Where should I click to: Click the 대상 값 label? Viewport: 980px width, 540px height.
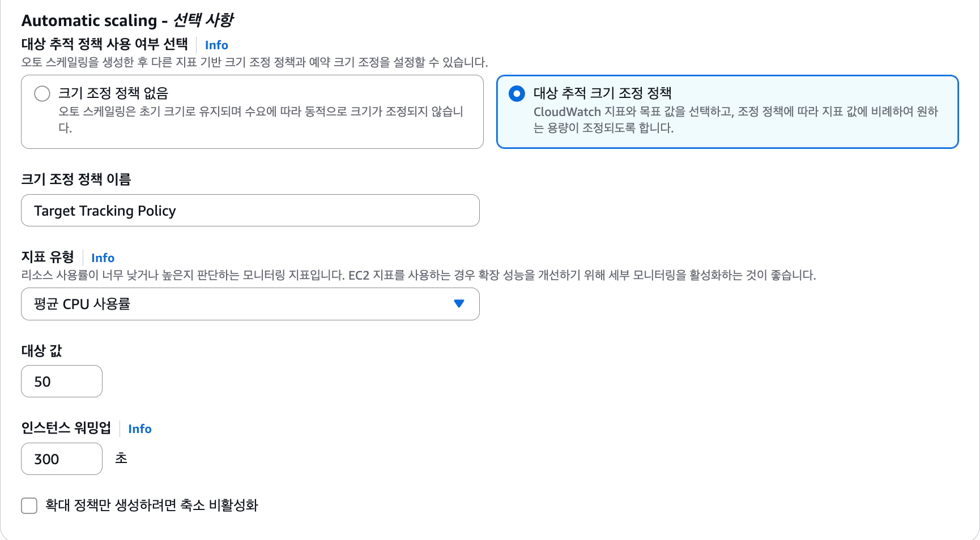click(41, 351)
